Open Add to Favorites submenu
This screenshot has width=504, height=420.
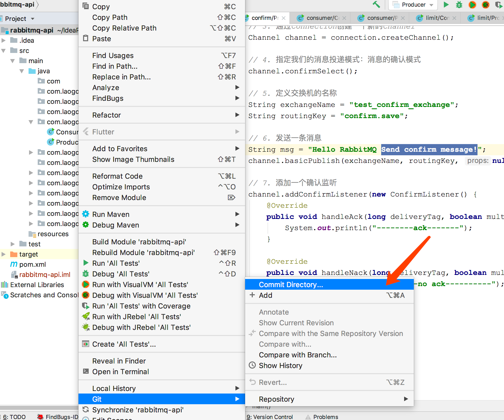[162, 149]
